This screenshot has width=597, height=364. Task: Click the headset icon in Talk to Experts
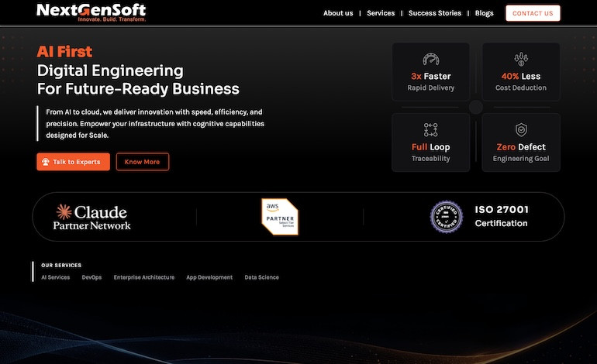(46, 162)
